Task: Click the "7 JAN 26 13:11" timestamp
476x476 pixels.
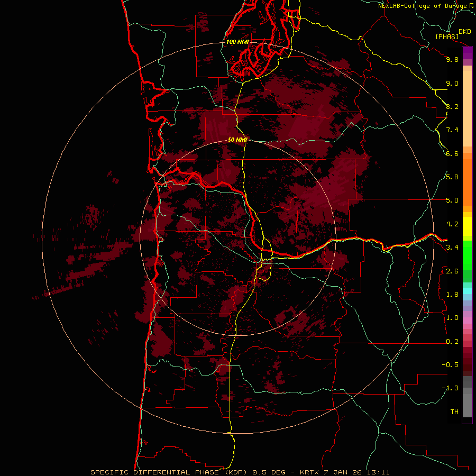Action: 356,472
